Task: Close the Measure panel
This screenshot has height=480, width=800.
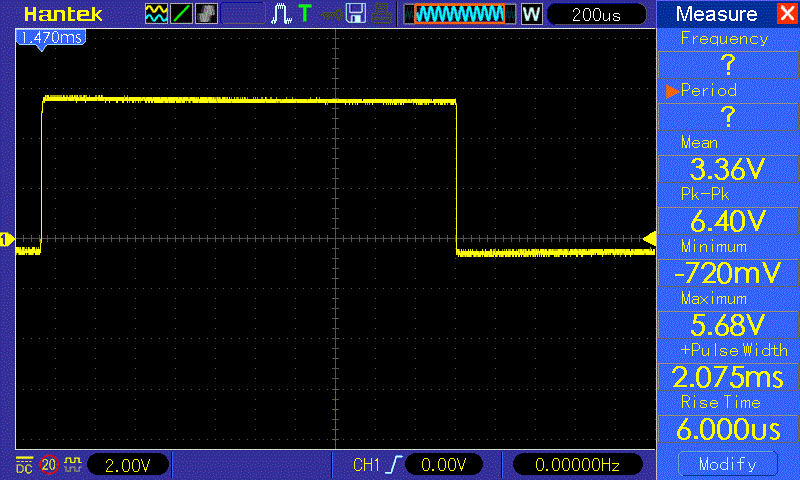Action: [785, 14]
